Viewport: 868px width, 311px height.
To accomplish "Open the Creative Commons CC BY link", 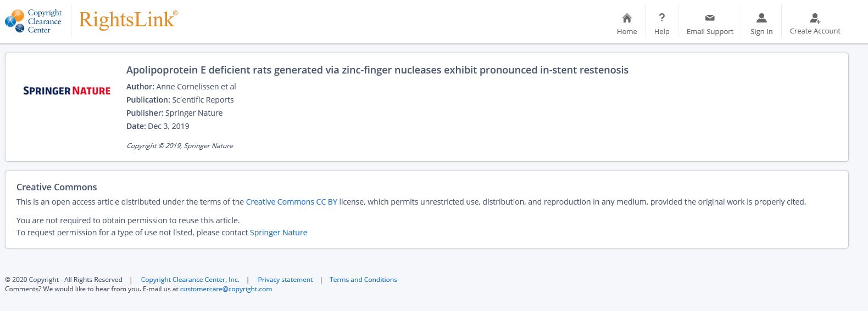I will [291, 202].
